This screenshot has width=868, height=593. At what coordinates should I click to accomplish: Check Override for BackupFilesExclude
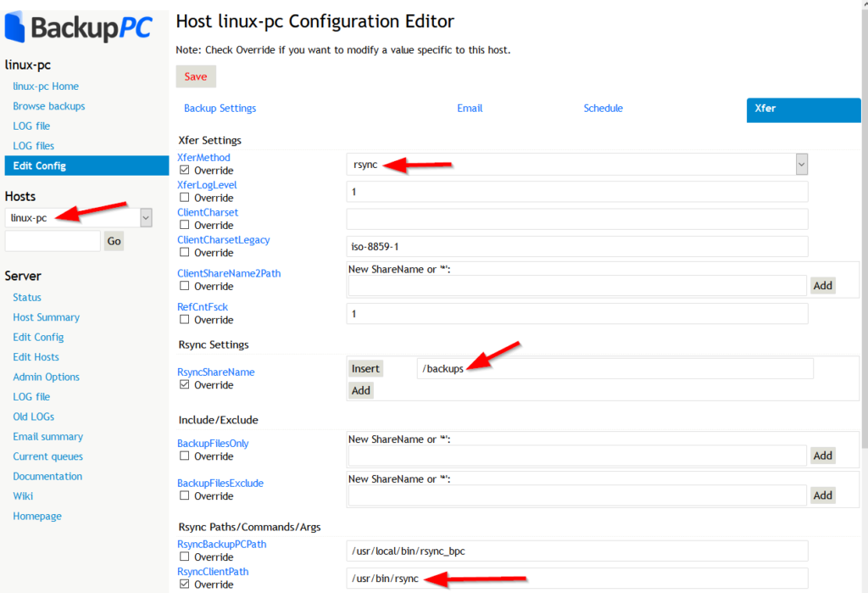tap(184, 496)
